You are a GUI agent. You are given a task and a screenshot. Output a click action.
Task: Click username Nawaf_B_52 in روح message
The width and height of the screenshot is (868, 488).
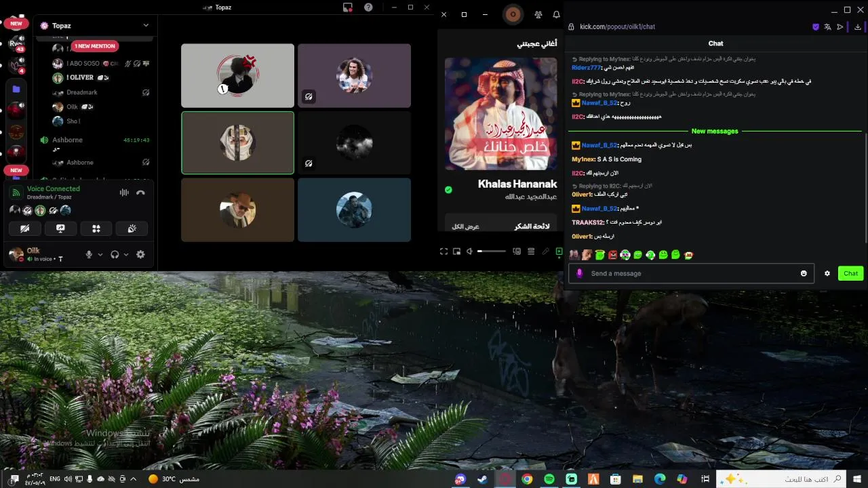click(599, 103)
